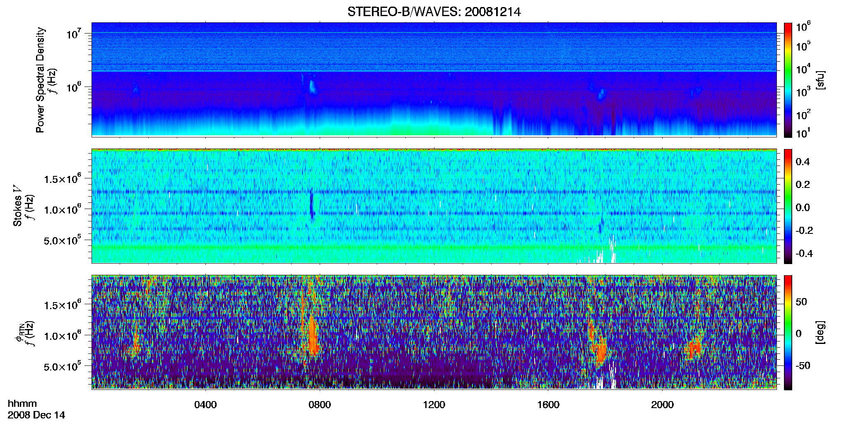Click 1.5×10^6 tick on the φRTN axis

pos(63,305)
